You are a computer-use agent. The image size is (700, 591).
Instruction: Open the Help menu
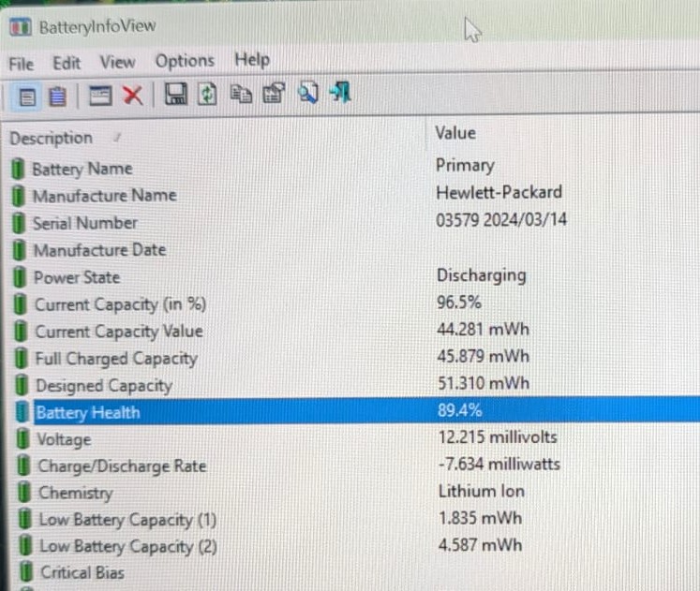pyautogui.click(x=252, y=59)
